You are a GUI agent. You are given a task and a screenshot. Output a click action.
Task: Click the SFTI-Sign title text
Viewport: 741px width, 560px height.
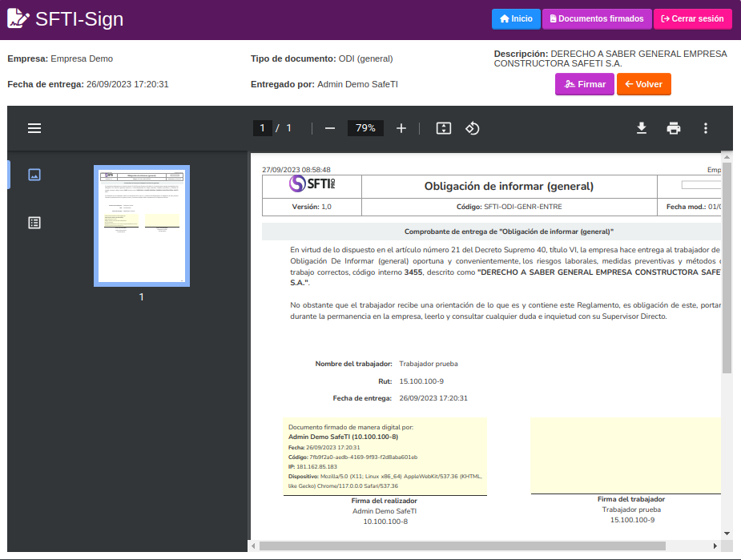coord(79,19)
